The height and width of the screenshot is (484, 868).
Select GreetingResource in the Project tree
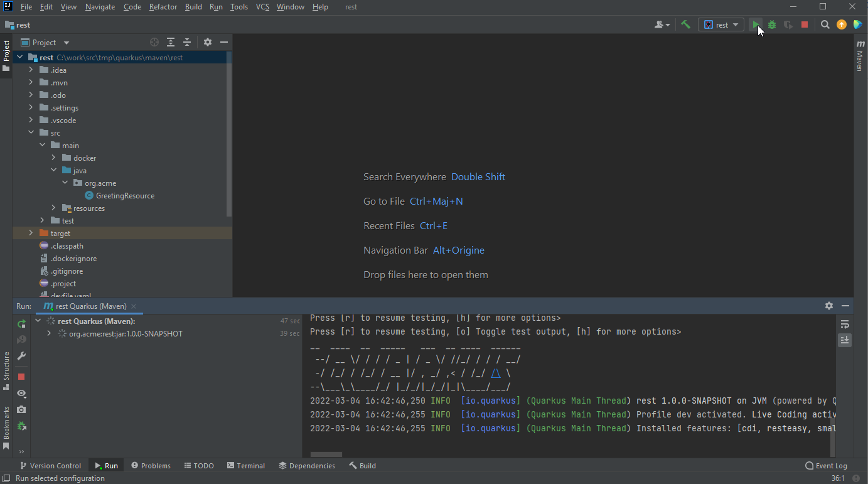[126, 195]
